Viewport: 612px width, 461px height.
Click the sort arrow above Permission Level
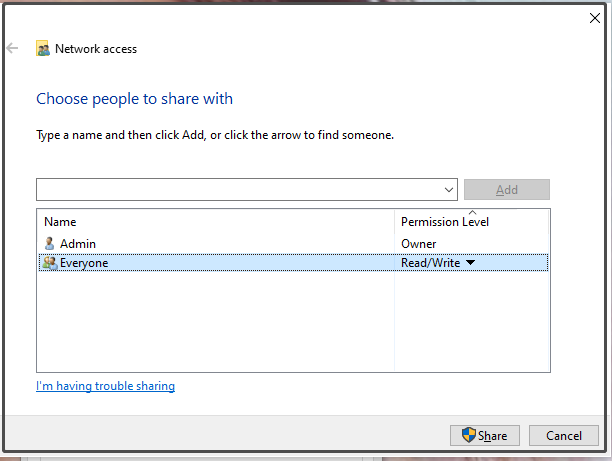[472, 213]
